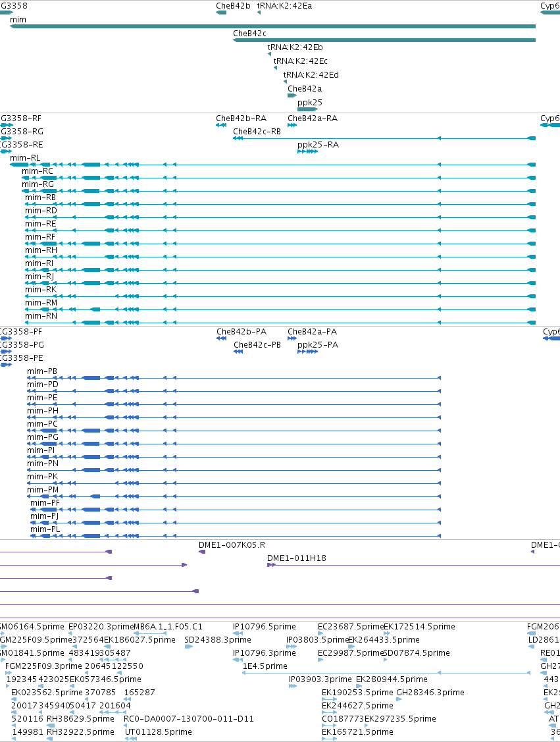The height and width of the screenshot is (742, 560).
Task: Click the SD24388.3prime arrow glyph
Action: tap(188, 647)
